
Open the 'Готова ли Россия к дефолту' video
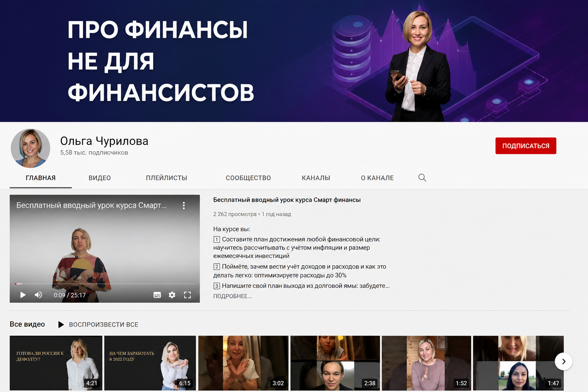click(56, 363)
